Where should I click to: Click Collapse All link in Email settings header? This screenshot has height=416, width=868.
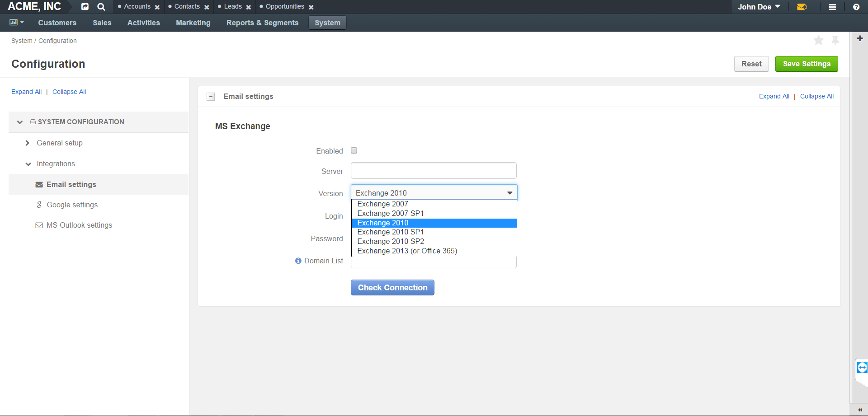tap(817, 96)
